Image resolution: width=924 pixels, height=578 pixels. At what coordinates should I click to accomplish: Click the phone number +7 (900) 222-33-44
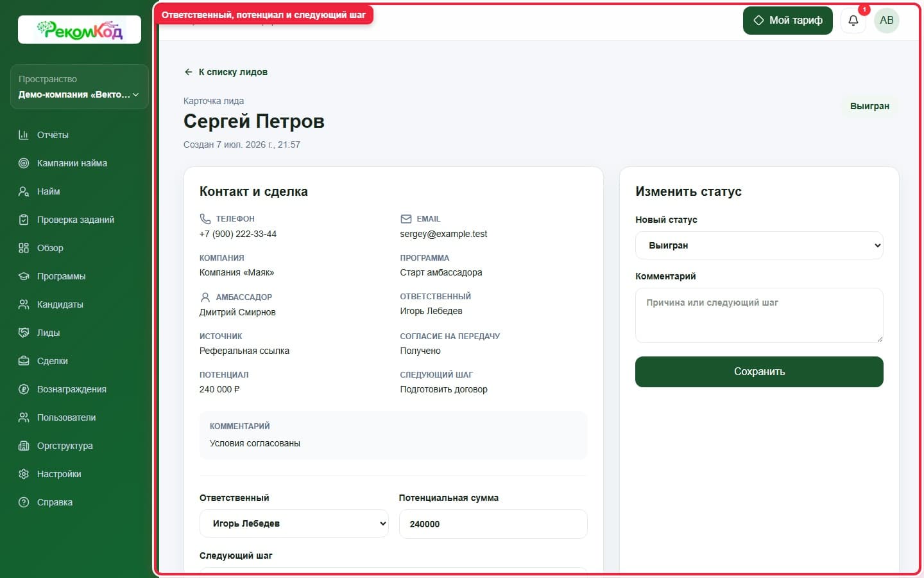point(238,234)
